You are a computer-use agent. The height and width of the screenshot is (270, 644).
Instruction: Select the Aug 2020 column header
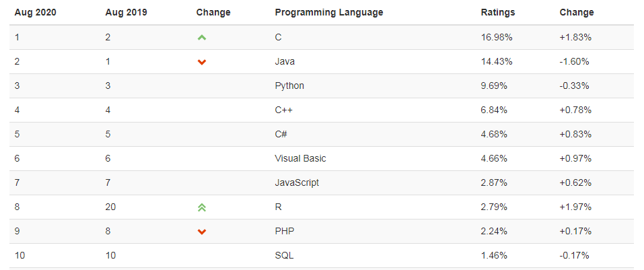point(34,13)
